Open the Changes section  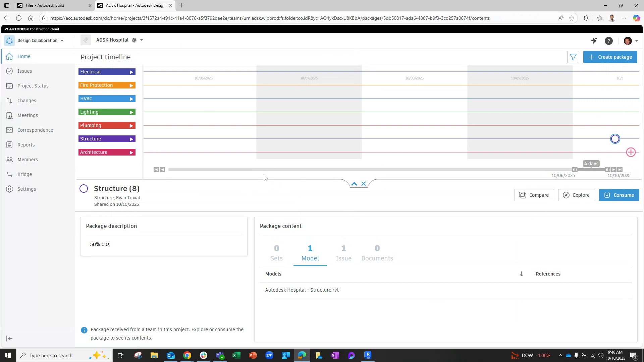(x=26, y=100)
